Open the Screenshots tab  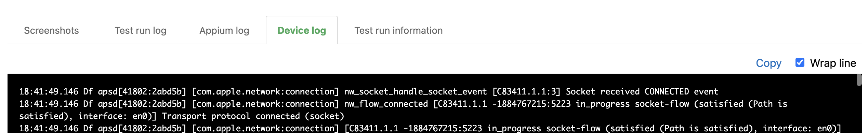pos(51,30)
